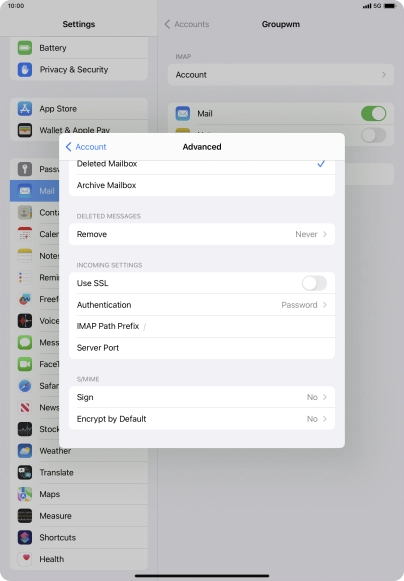
Task: Open the IMAP Account row
Action: [281, 74]
